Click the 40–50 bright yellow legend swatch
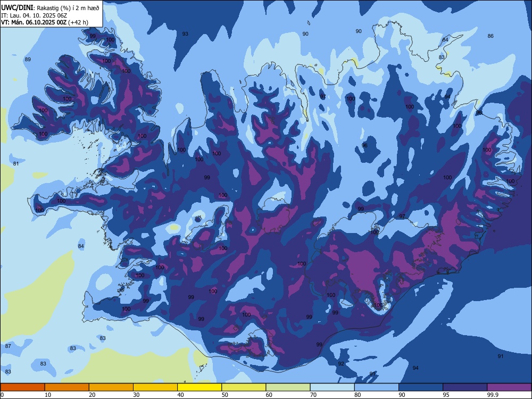 pyautogui.click(x=199, y=387)
